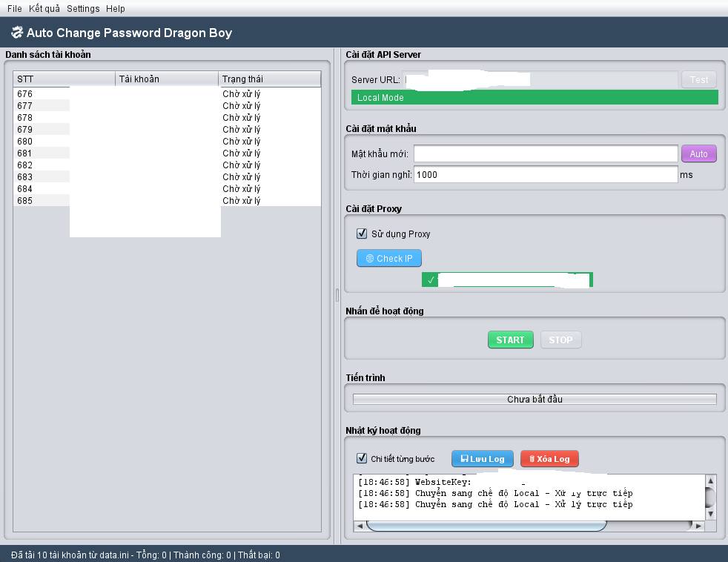The image size is (728, 562).
Task: Open the File menu
Action: [x=14, y=9]
